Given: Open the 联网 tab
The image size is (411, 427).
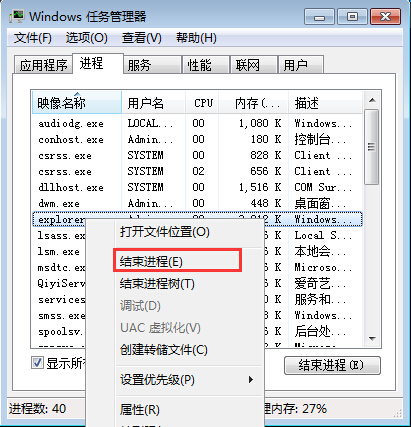Looking at the screenshot, I should coord(254,65).
